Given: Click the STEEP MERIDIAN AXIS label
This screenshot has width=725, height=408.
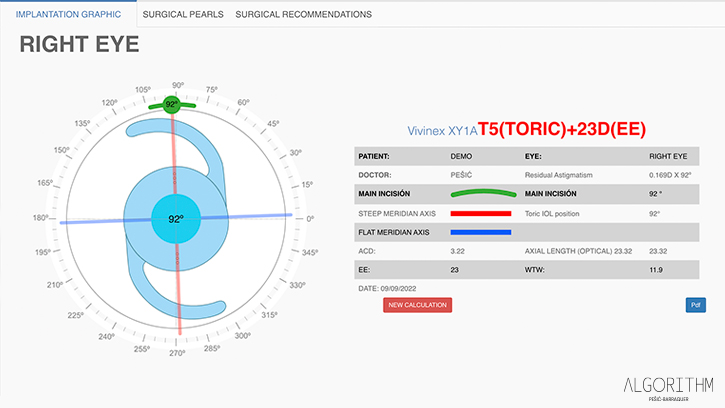Looking at the screenshot, I should tap(397, 214).
